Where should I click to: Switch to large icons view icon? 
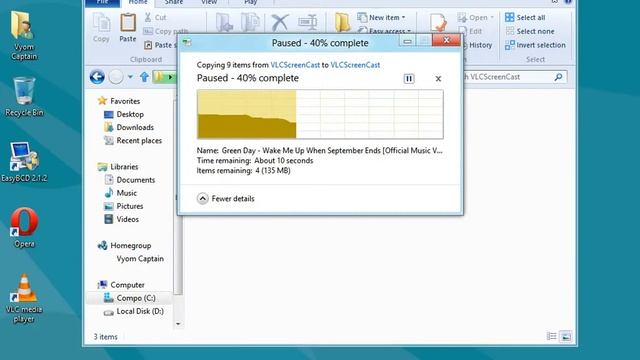tap(566, 336)
